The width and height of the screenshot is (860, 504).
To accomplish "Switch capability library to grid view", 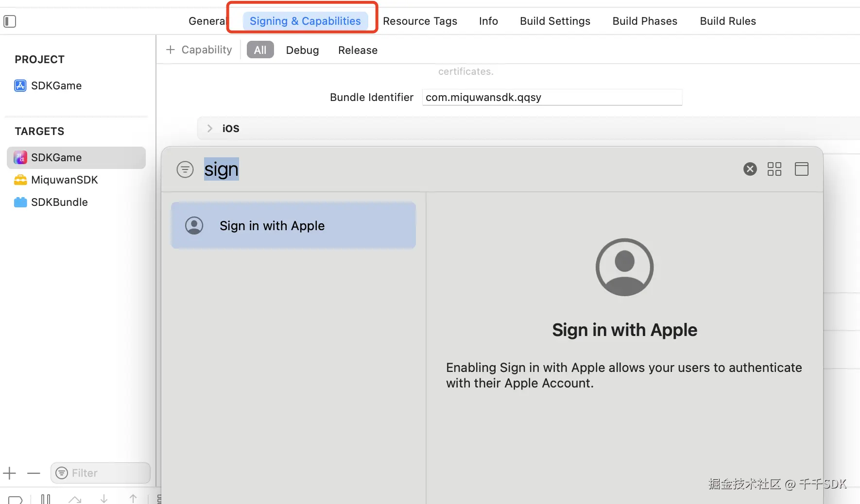I will pos(774,169).
